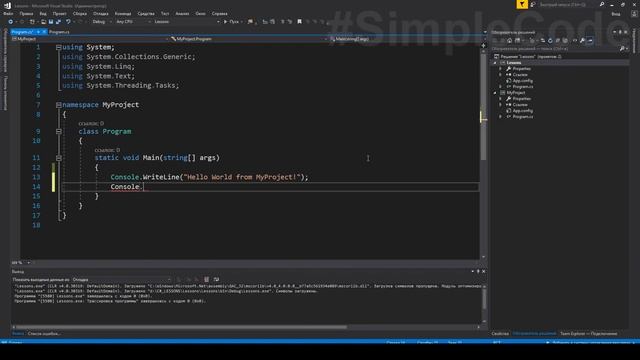
Task: Click the bookmark icon in toolbar
Action: (x=299, y=22)
